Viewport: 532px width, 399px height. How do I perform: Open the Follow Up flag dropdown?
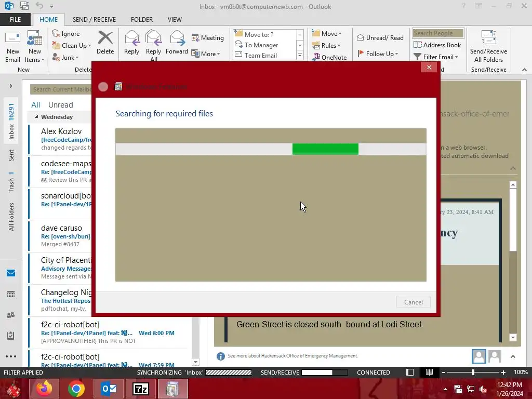[378, 54]
